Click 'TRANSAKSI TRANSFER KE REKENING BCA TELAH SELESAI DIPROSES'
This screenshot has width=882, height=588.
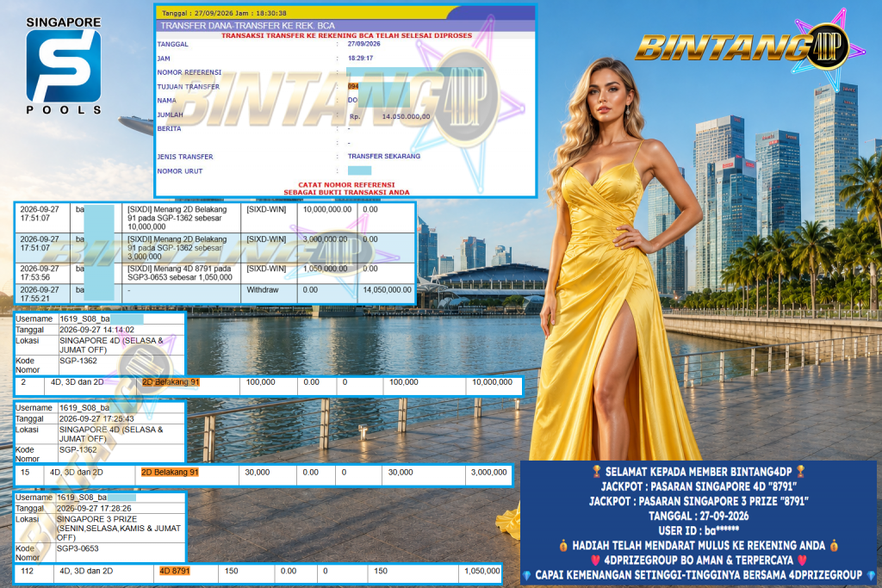(346, 35)
